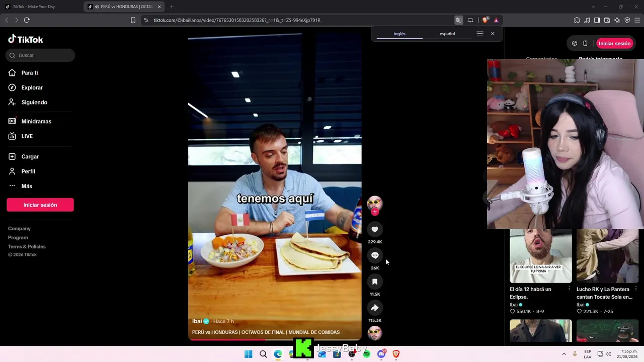This screenshot has width=644, height=362.
Task: Show hidden system tray icons
Action: [564, 354]
